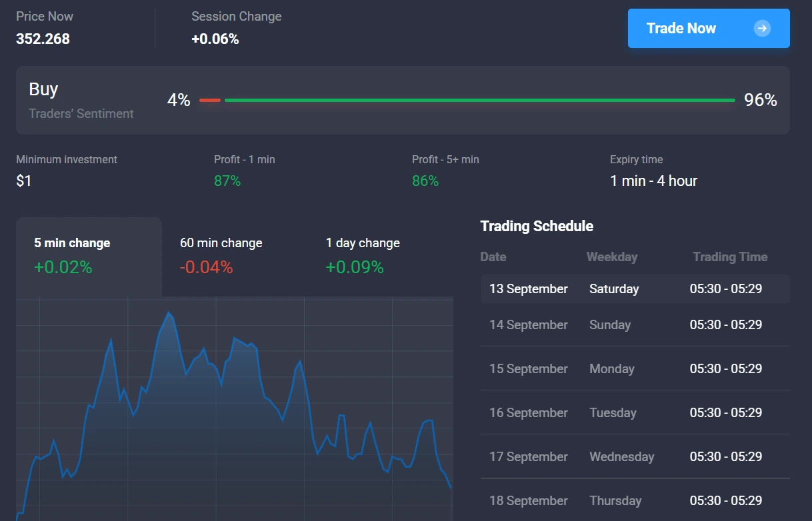Select the 13 September schedule row

(635, 289)
